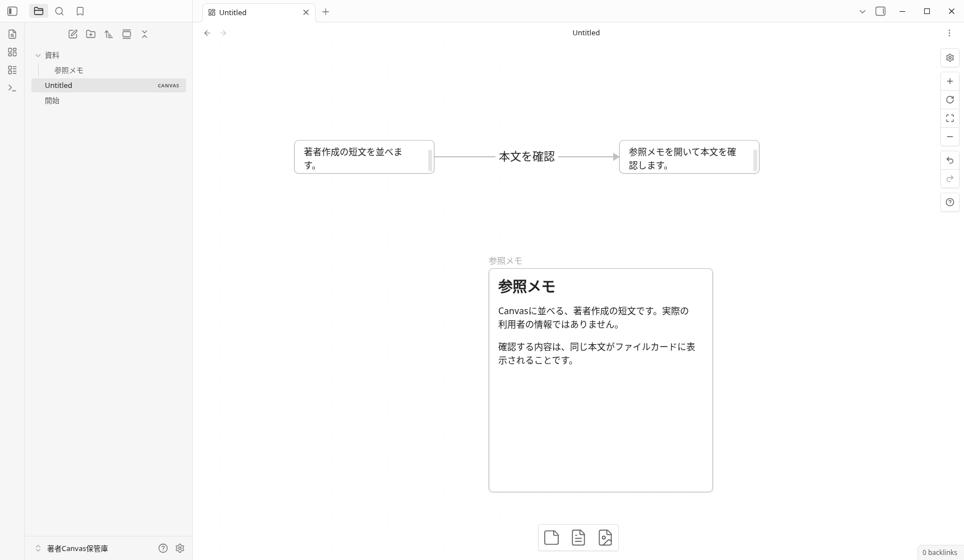Collapse all folders in explorer
Screen dimensions: 964x560
pos(145,34)
